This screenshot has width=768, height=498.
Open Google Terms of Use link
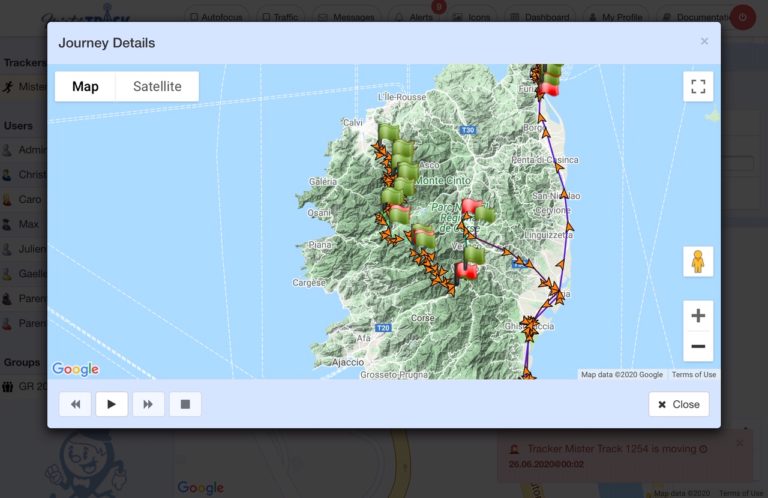(x=694, y=375)
